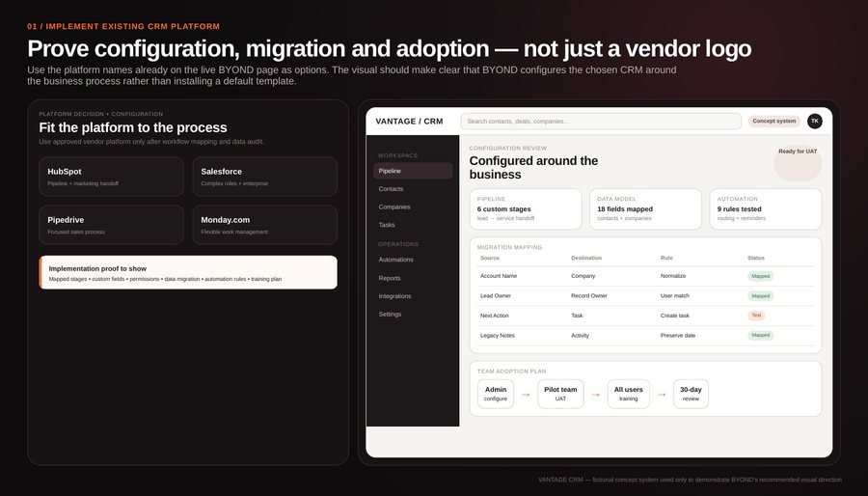868x496 pixels.
Task: Click the Account Name source cell
Action: pyautogui.click(x=499, y=276)
